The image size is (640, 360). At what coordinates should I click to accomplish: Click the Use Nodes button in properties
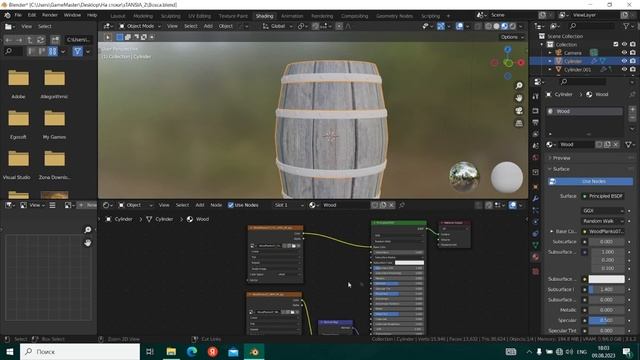point(591,181)
